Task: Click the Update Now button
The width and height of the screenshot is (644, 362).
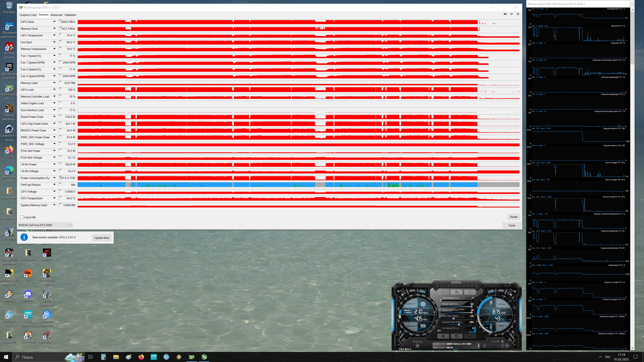Action: point(101,238)
